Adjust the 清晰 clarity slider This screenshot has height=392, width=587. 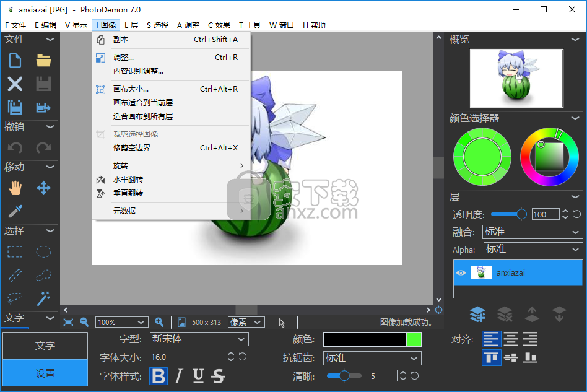[344, 375]
